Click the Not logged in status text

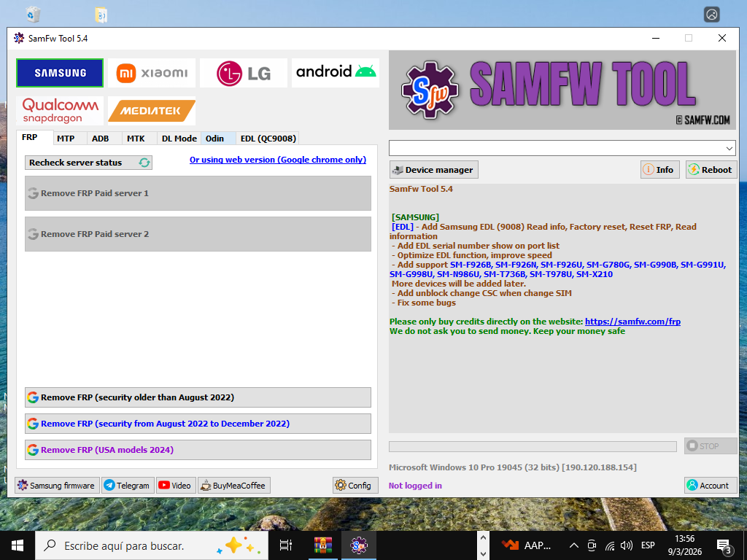pyautogui.click(x=415, y=486)
